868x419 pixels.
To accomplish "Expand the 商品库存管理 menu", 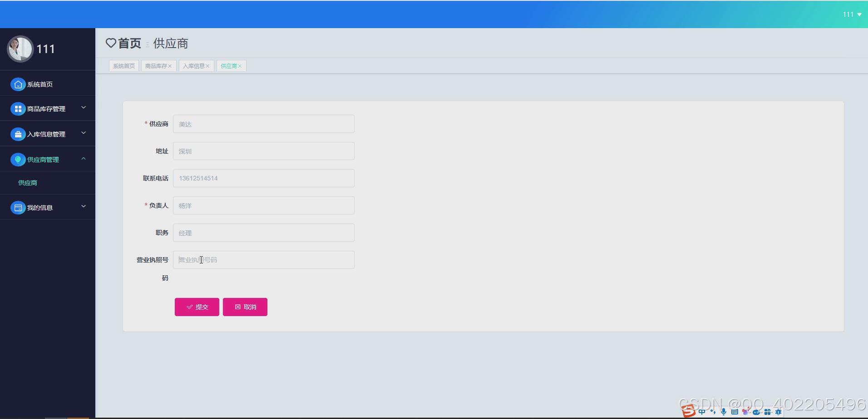I will coord(83,107).
